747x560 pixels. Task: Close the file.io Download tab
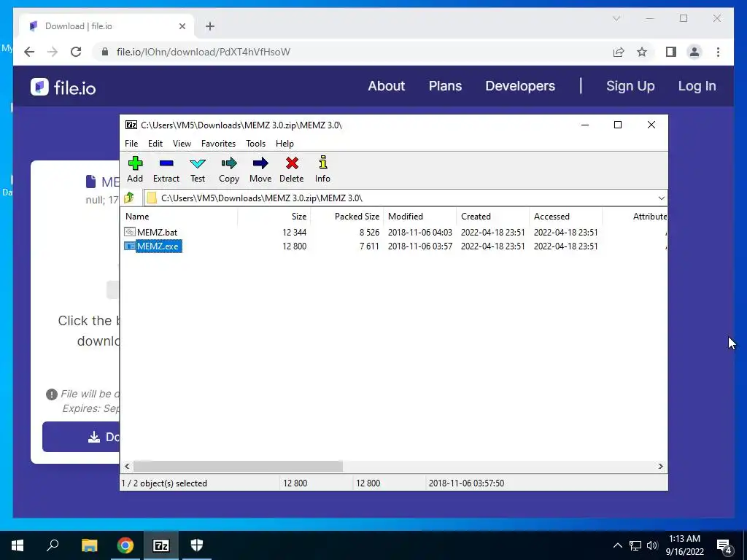click(182, 26)
